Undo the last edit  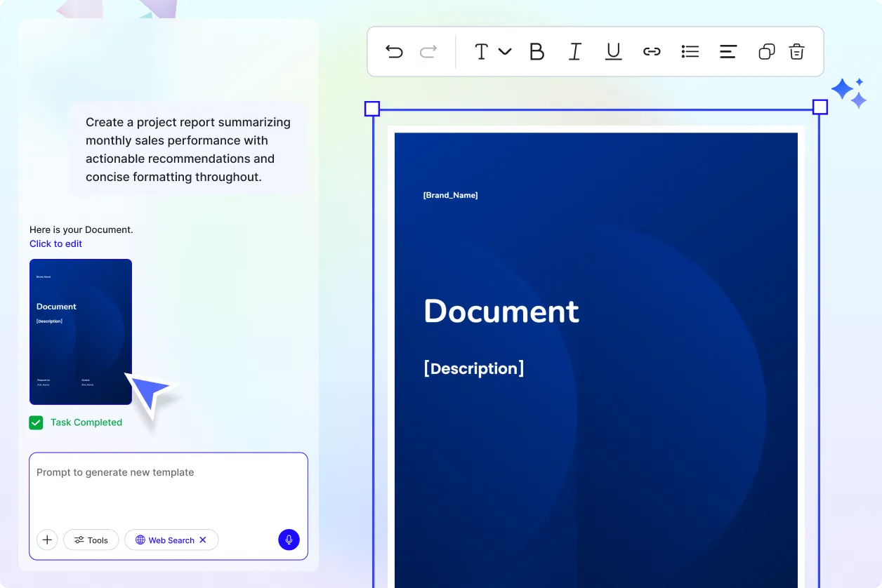[394, 51]
